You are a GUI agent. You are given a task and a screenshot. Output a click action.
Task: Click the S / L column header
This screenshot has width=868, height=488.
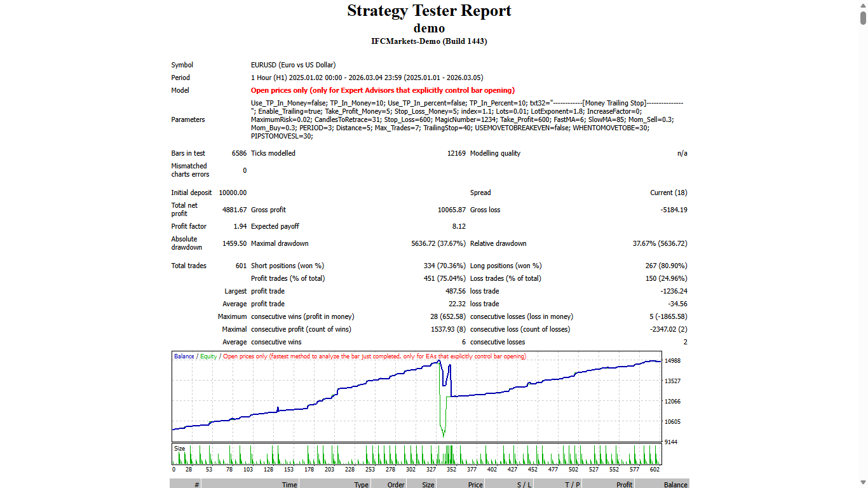click(x=525, y=484)
